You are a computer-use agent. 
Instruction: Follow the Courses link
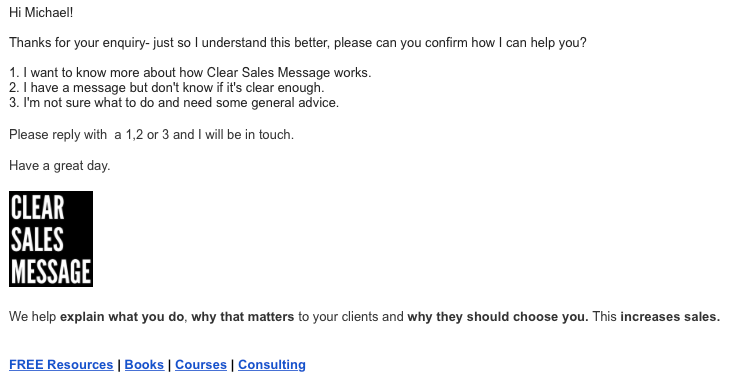coord(201,365)
